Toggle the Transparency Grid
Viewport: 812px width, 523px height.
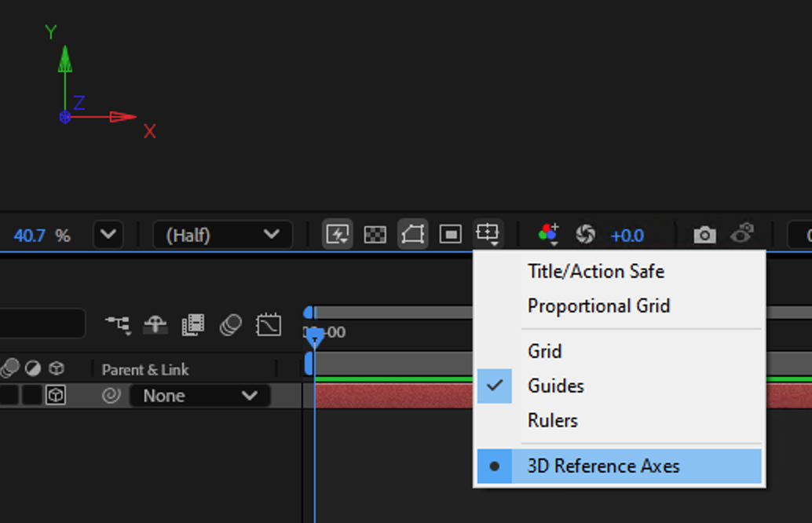375,233
